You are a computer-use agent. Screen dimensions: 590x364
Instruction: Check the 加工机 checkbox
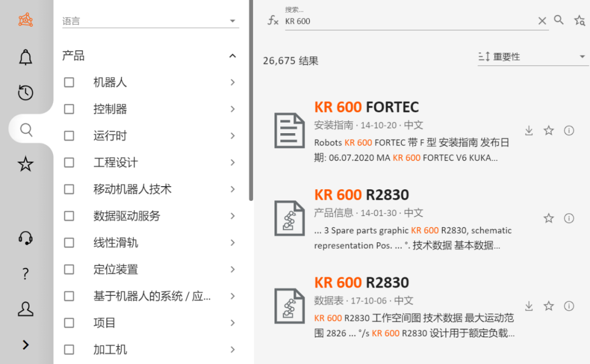pos(69,349)
